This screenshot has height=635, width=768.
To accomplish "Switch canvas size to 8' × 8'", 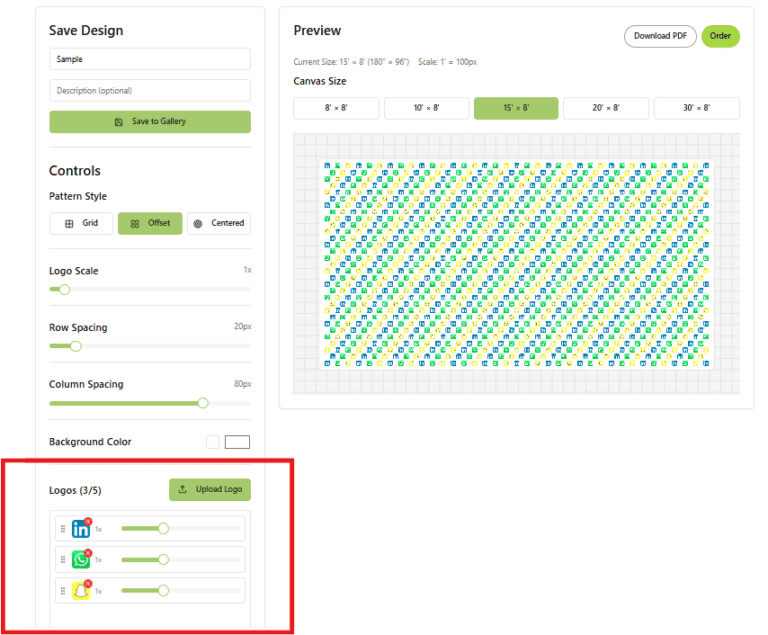I will [336, 108].
